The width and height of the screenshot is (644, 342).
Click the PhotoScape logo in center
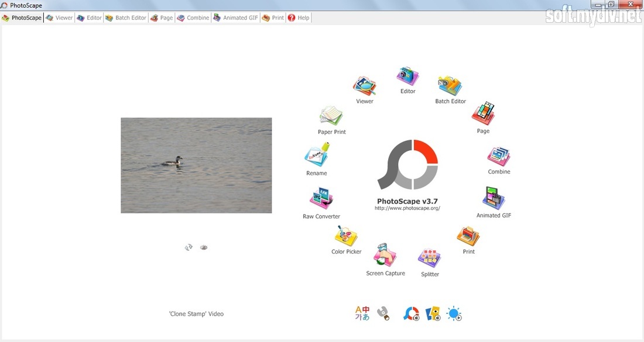(x=407, y=164)
